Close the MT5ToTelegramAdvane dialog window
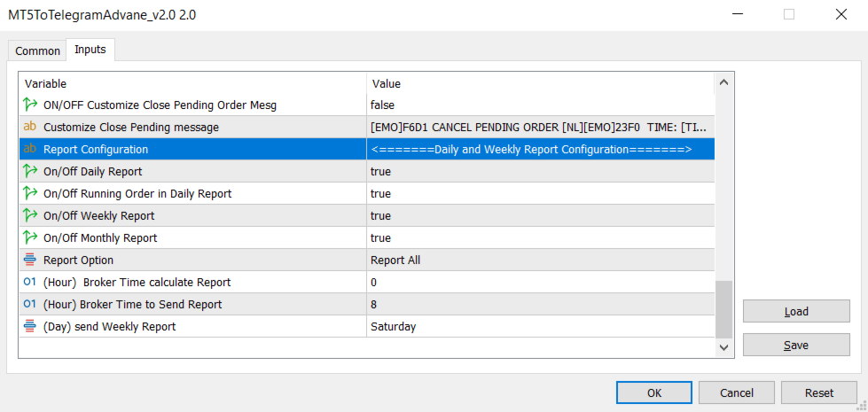Image resolution: width=868 pixels, height=412 pixels. click(841, 15)
